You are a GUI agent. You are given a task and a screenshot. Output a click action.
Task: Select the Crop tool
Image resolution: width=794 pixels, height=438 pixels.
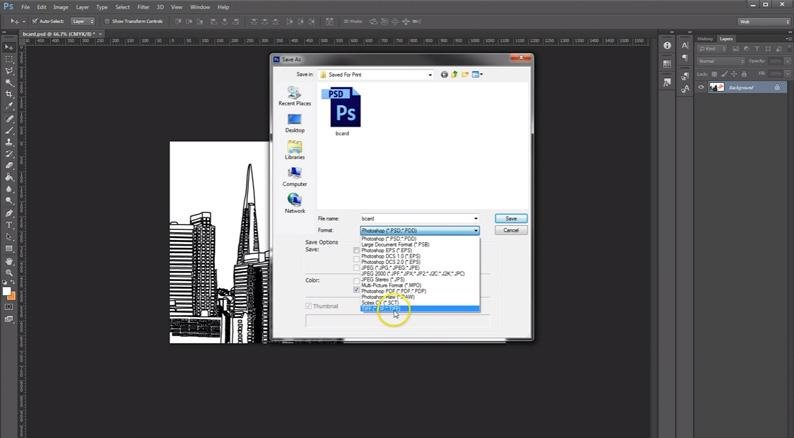pyautogui.click(x=9, y=94)
